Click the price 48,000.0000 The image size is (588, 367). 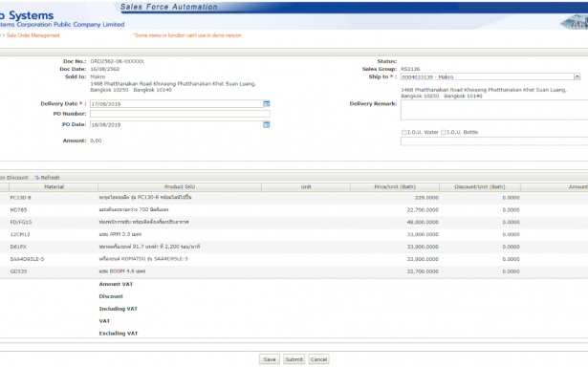click(423, 223)
